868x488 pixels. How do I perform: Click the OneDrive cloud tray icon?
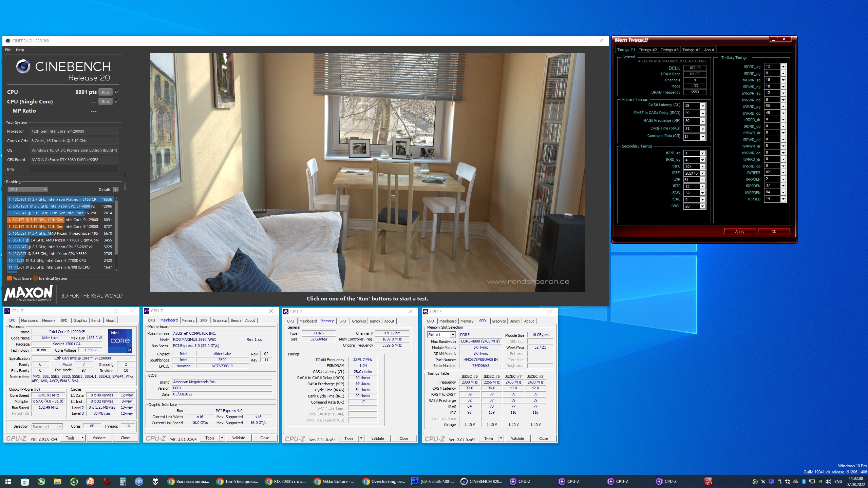pyautogui.click(x=795, y=481)
